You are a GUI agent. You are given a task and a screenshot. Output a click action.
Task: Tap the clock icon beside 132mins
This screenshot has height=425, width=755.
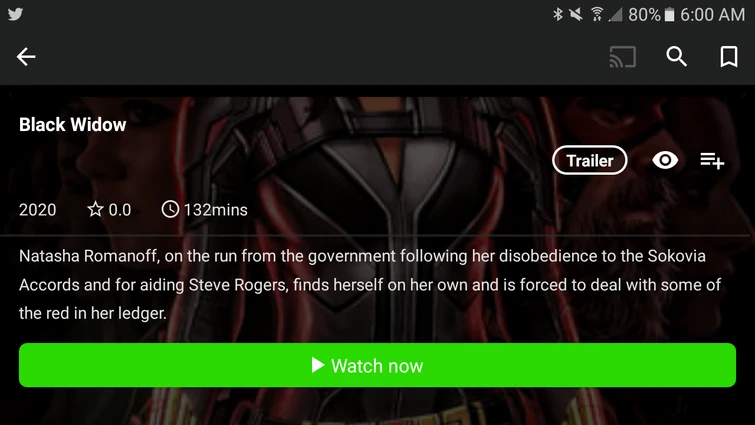(x=170, y=209)
